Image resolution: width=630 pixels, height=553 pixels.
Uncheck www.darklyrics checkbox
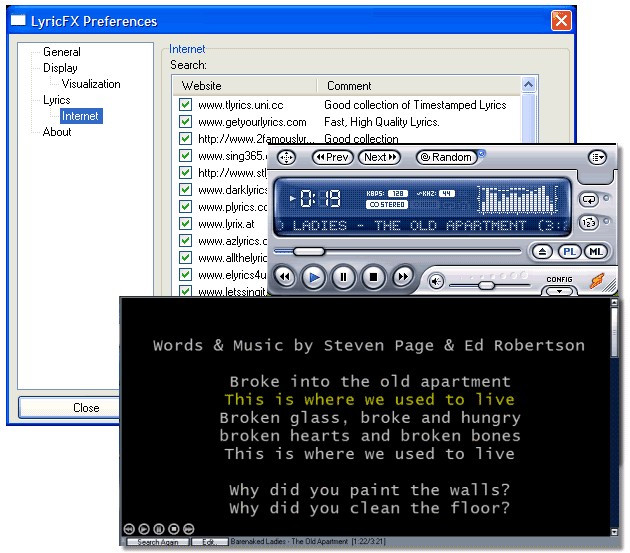pyautogui.click(x=185, y=189)
